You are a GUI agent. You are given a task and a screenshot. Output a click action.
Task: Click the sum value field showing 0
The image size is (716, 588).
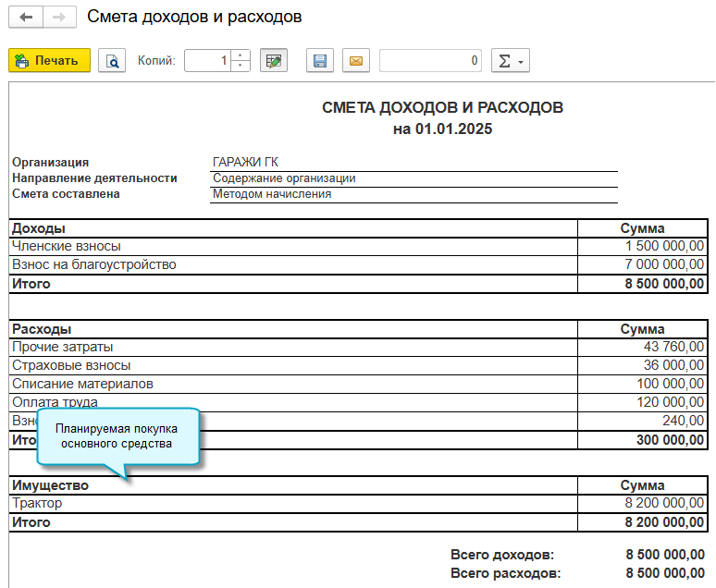[x=430, y=60]
